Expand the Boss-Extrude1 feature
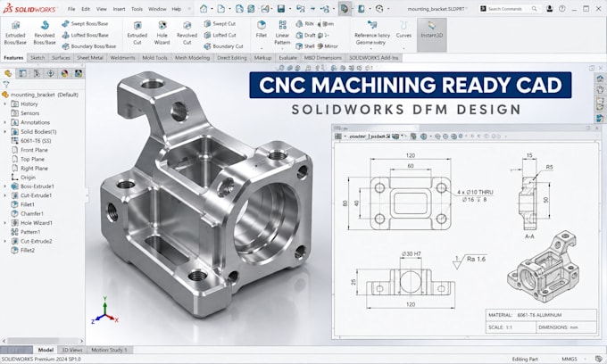The width and height of the screenshot is (607, 364). (x=4, y=186)
